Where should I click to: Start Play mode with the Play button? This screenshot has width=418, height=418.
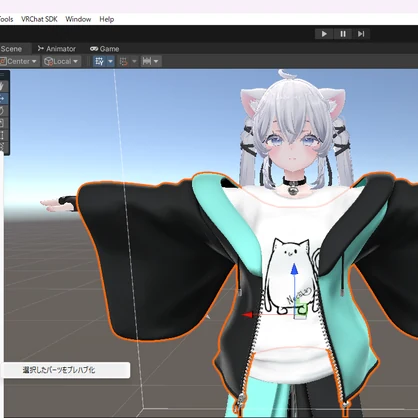point(324,34)
